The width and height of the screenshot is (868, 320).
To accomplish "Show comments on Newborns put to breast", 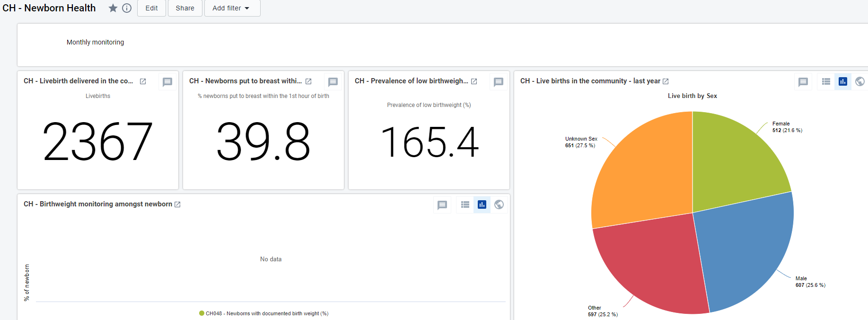I will point(333,82).
